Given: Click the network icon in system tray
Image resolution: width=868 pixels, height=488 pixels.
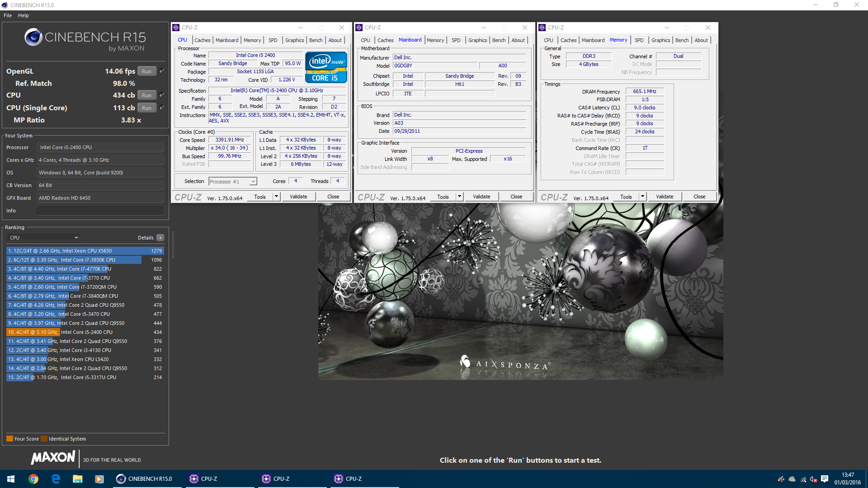Looking at the screenshot, I should [x=803, y=479].
